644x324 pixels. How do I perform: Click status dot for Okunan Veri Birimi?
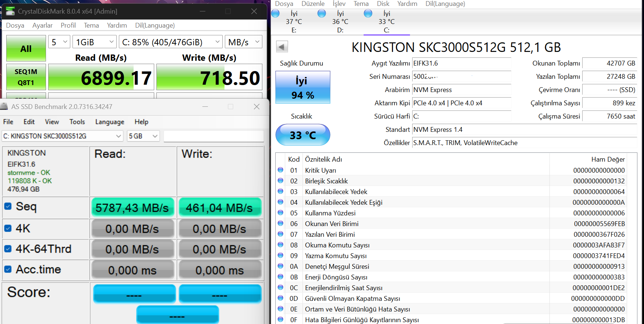tap(280, 223)
